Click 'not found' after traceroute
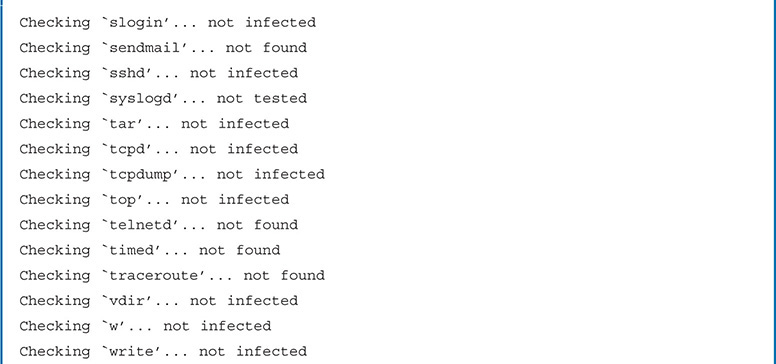776x364 pixels. tap(284, 275)
